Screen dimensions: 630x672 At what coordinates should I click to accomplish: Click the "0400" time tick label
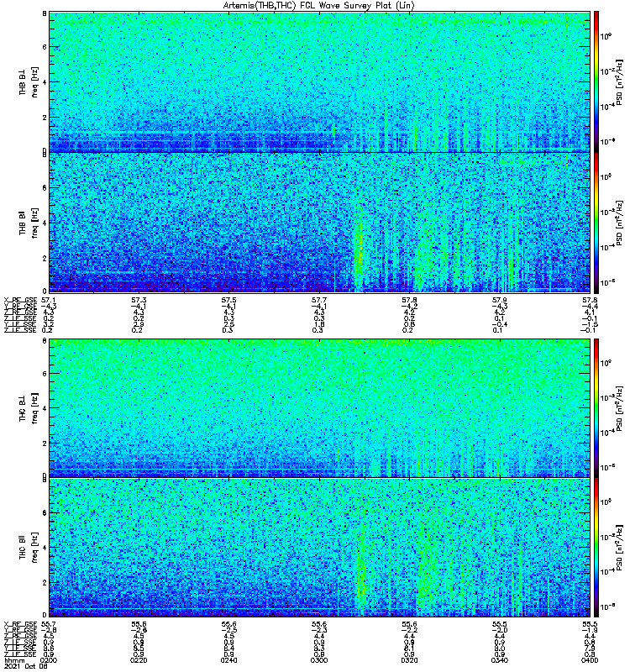[591, 660]
